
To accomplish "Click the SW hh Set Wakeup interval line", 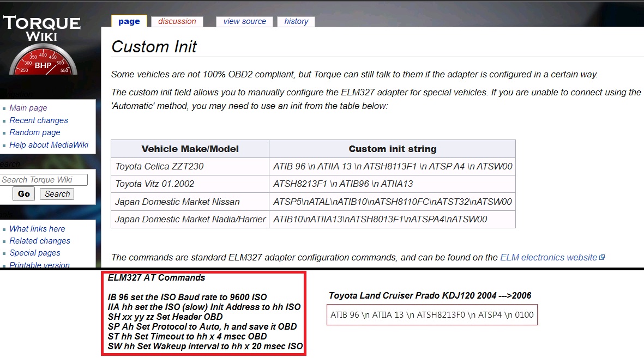I will coord(205,347).
